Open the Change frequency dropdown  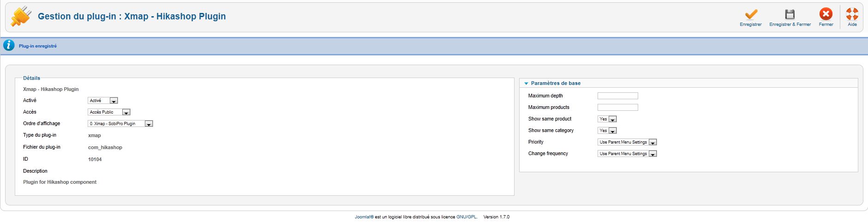click(627, 153)
